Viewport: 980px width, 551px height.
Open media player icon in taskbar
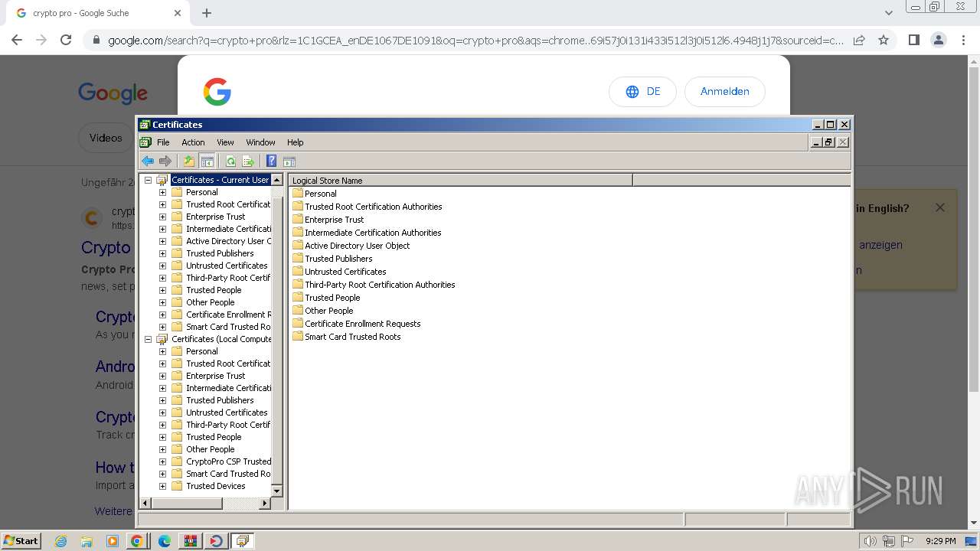[x=112, y=541]
